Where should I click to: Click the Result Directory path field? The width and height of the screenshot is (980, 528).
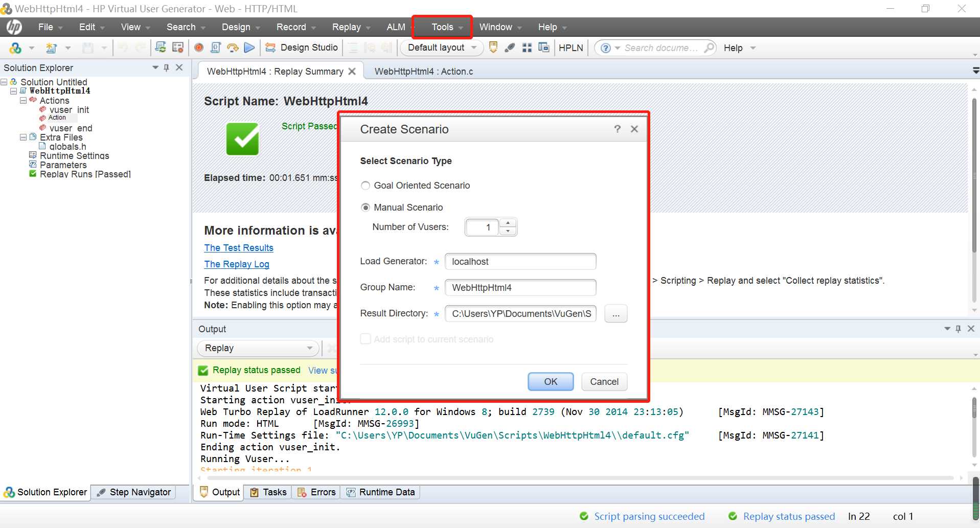click(x=520, y=314)
